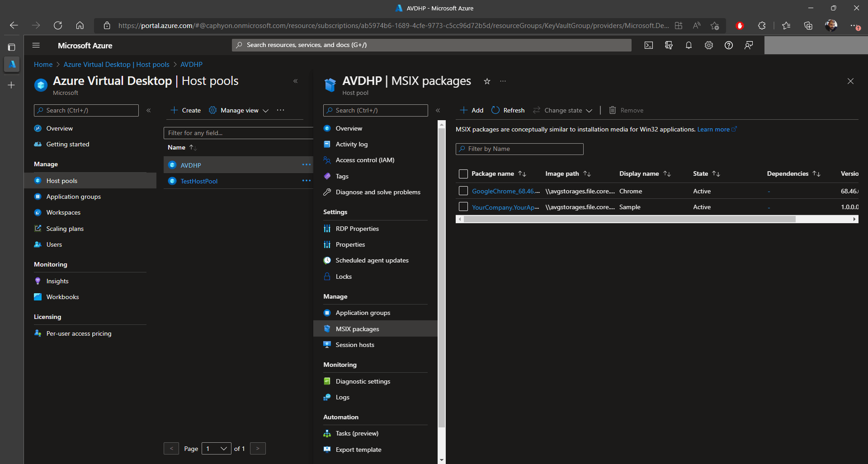Sort by Image path column
This screenshot has width=868, height=464.
[x=568, y=174]
